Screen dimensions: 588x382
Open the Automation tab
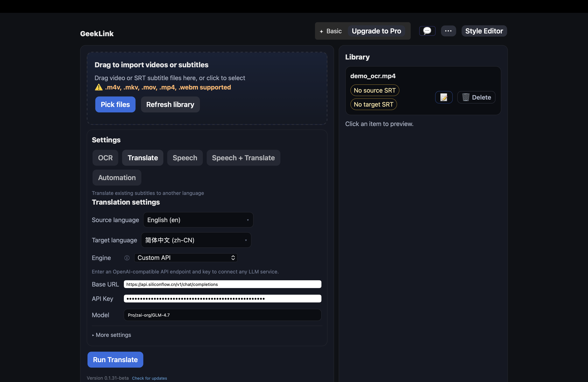(117, 177)
